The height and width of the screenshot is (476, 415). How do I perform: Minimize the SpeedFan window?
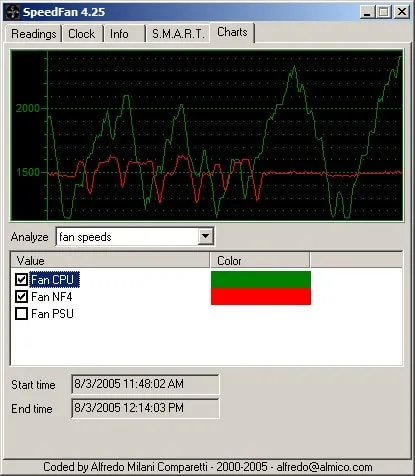[x=367, y=12]
